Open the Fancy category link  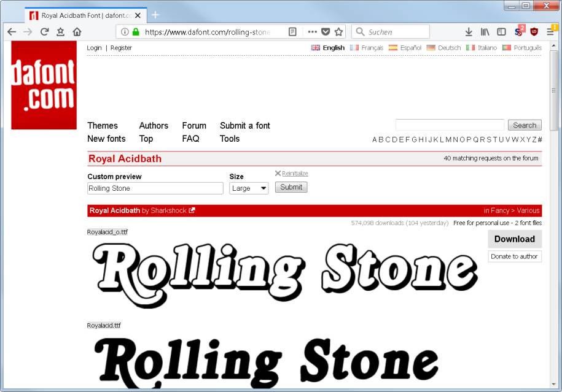pos(500,210)
